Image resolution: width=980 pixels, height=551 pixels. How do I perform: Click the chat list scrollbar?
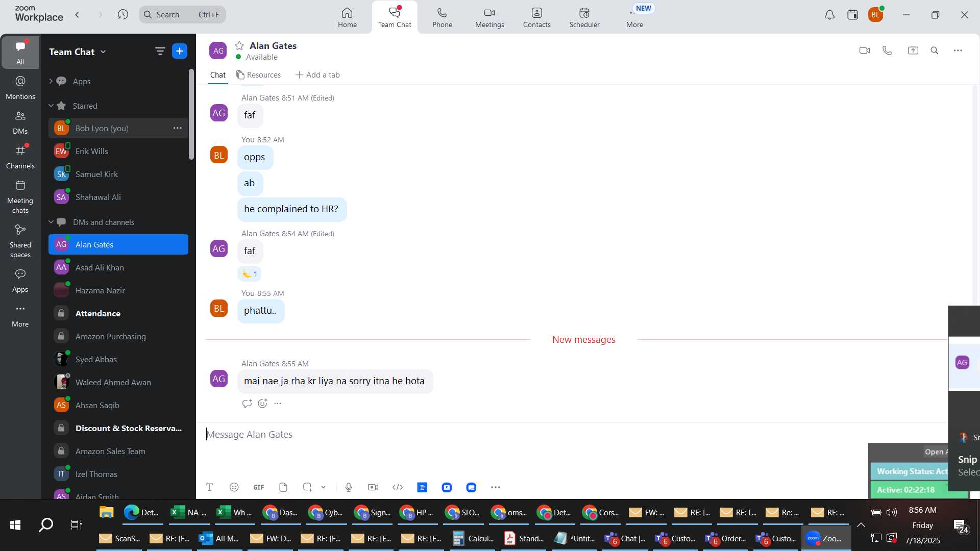[x=191, y=114]
